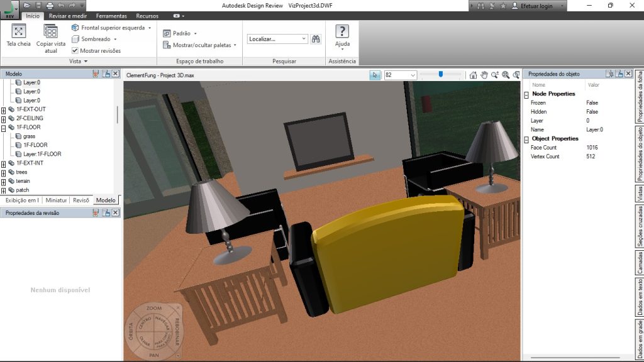Activate the Pan (hand) tool
This screenshot has height=362, width=644.
coord(484,74)
